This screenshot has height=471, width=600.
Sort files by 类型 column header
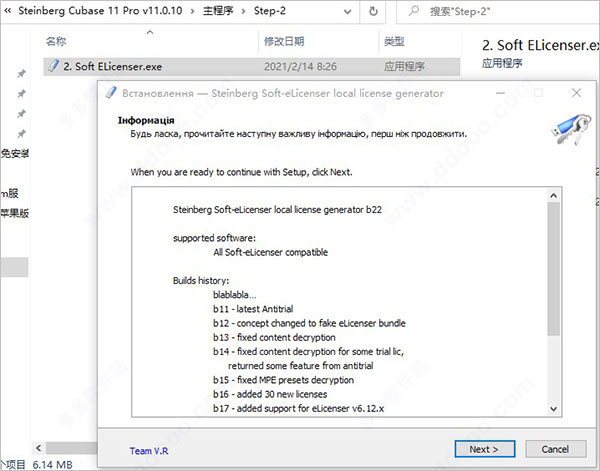coord(393,41)
